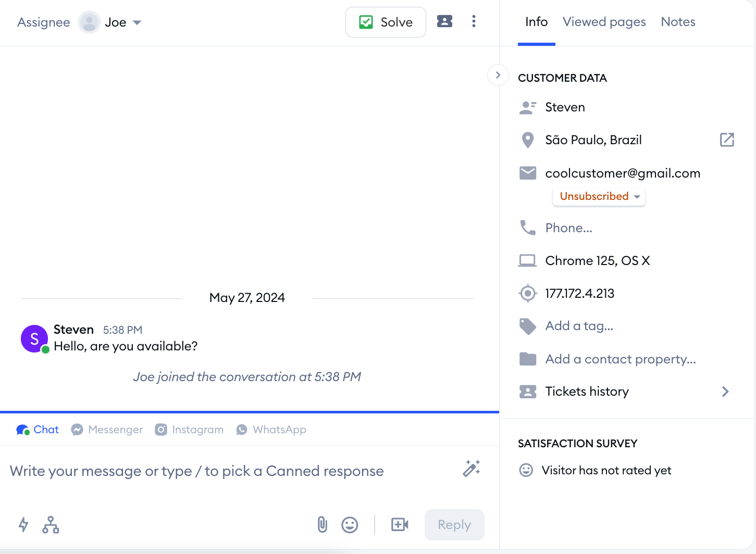The width and height of the screenshot is (756, 554).
Task: Open the three-dot more options menu
Action: click(x=474, y=21)
